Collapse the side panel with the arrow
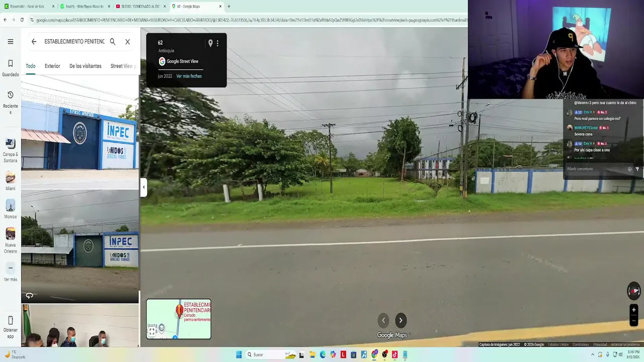 pyautogui.click(x=143, y=187)
